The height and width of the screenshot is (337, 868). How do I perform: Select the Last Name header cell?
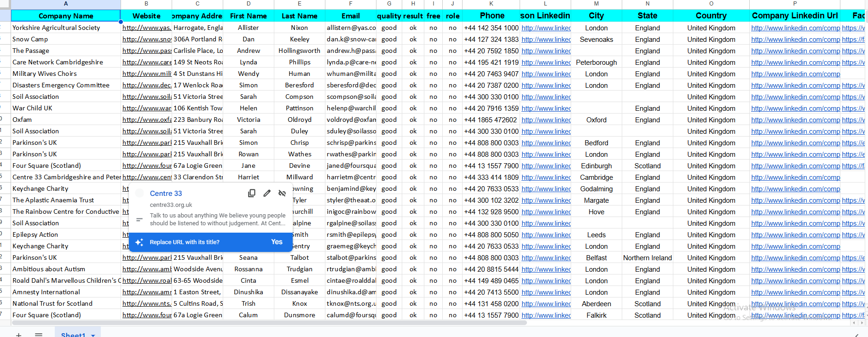[x=300, y=16]
